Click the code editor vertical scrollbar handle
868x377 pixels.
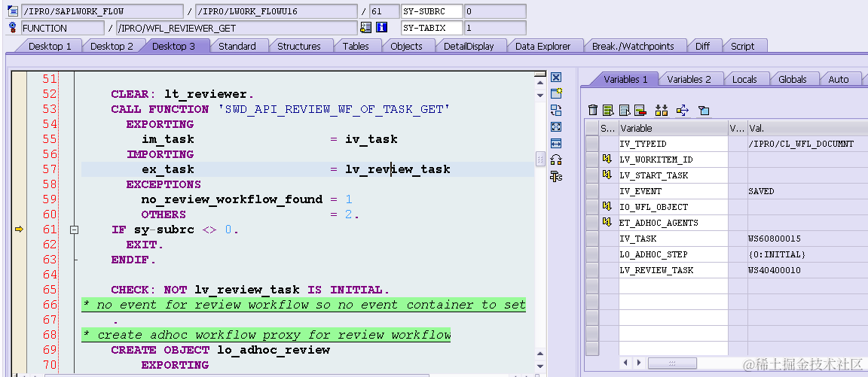(x=540, y=160)
